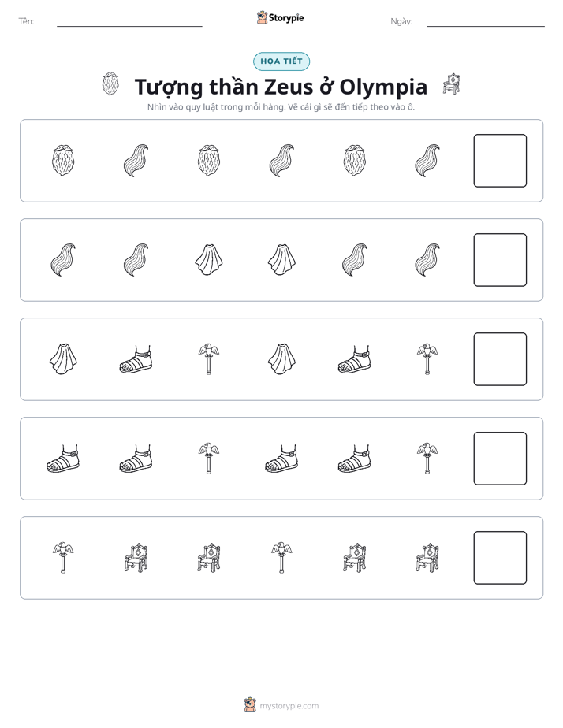The height and width of the screenshot is (728, 563).
Task: Click the empty answer box in row one
Action: click(x=500, y=161)
